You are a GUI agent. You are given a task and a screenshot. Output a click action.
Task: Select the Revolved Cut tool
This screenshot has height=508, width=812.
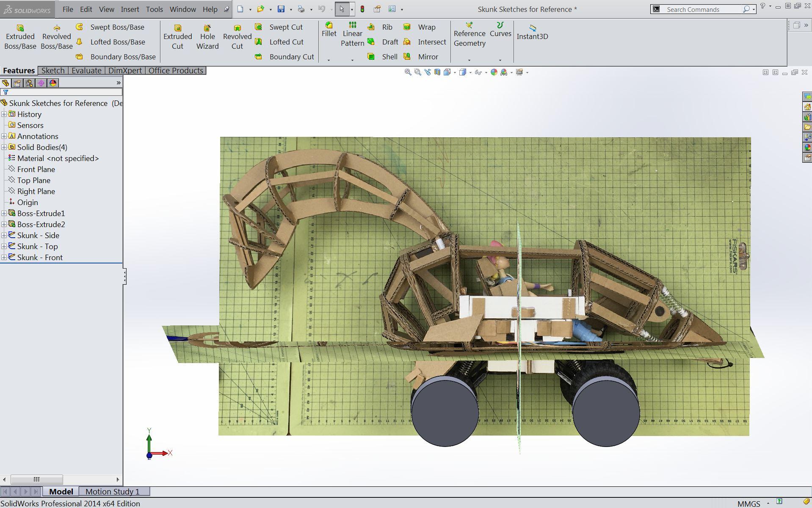(x=237, y=37)
